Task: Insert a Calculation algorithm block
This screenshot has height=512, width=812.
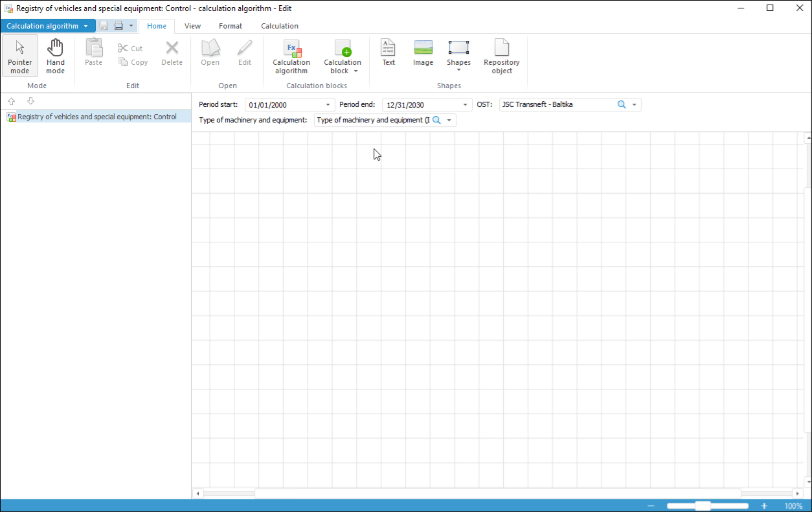Action: (291, 56)
